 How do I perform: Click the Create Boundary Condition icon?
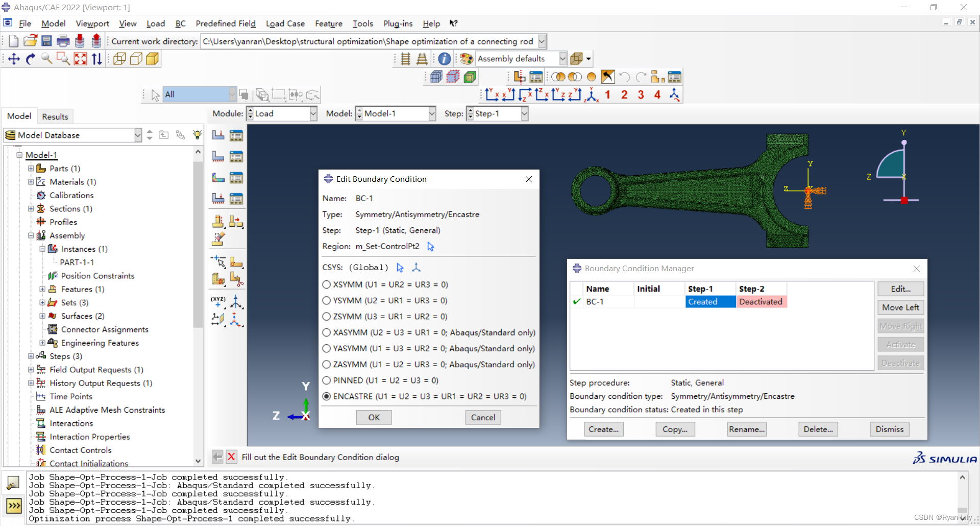pos(218,156)
